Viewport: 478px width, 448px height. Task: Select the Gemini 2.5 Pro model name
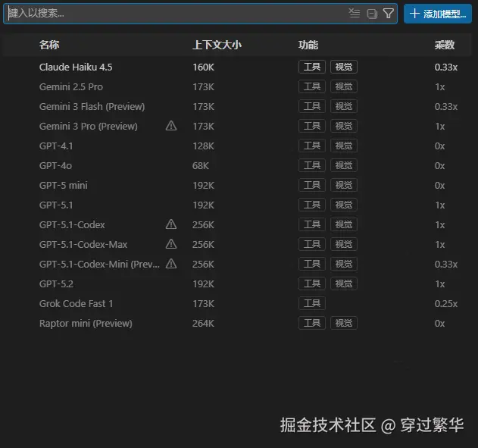(71, 87)
